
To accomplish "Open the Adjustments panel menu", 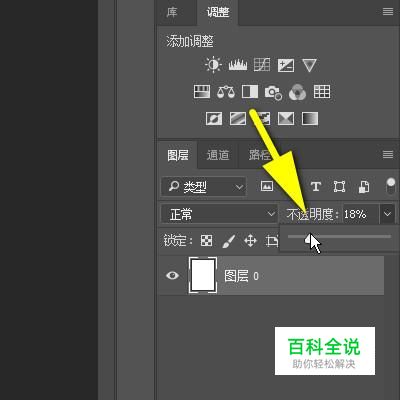I will point(388,12).
